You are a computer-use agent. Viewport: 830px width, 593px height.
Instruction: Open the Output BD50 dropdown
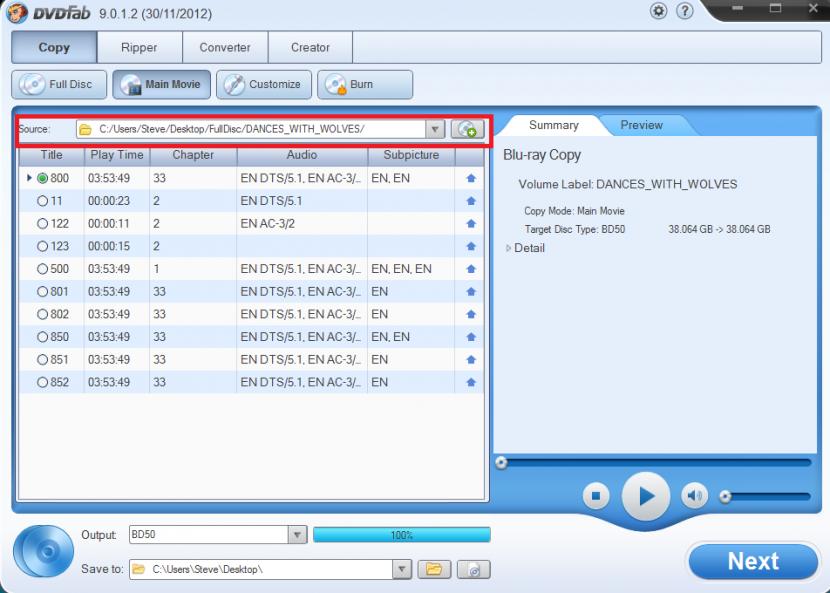point(297,535)
